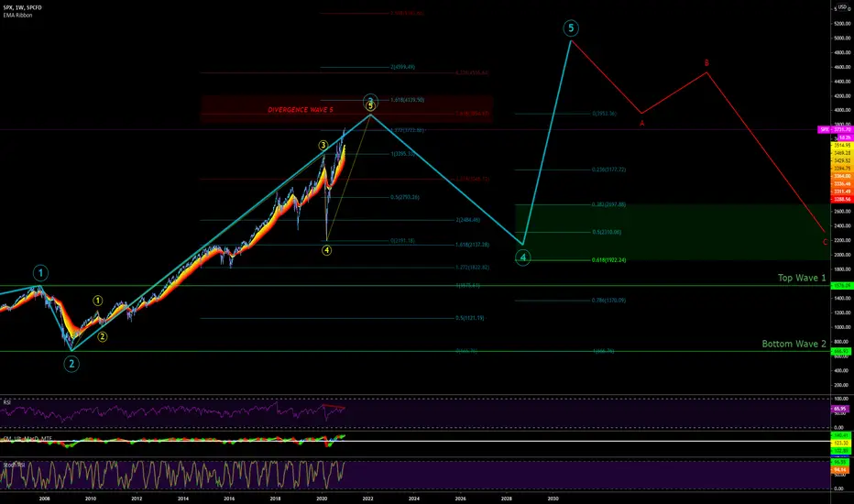Image resolution: width=854 pixels, height=504 pixels.
Task: Open the SPX symbol title in legend
Action: click(22, 7)
